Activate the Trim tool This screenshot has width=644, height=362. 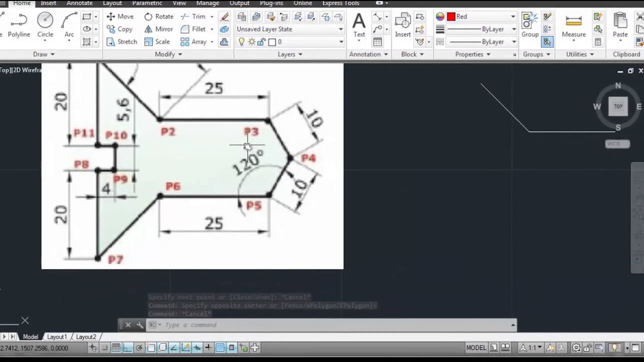point(194,17)
